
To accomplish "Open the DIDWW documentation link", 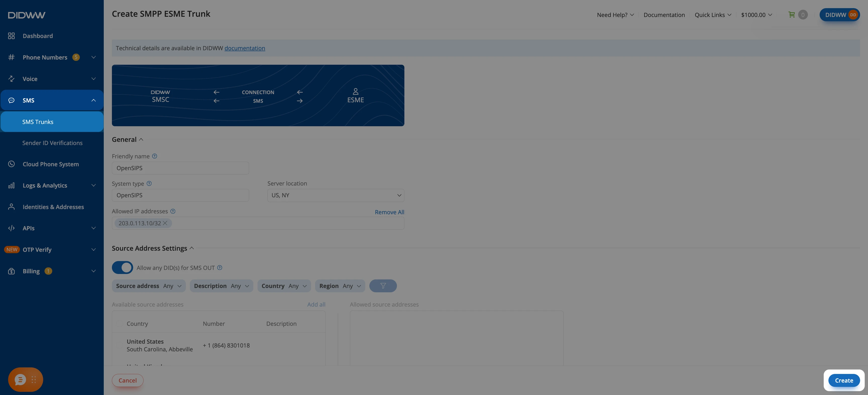I will pos(245,48).
